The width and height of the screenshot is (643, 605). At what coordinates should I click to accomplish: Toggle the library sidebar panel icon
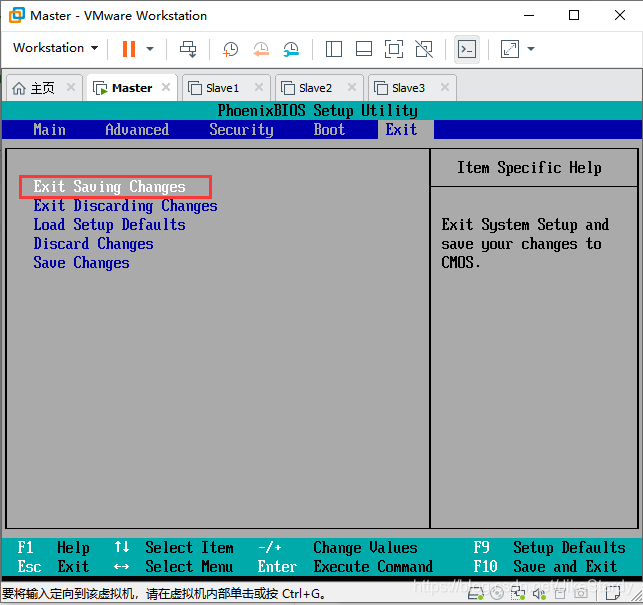click(x=333, y=49)
